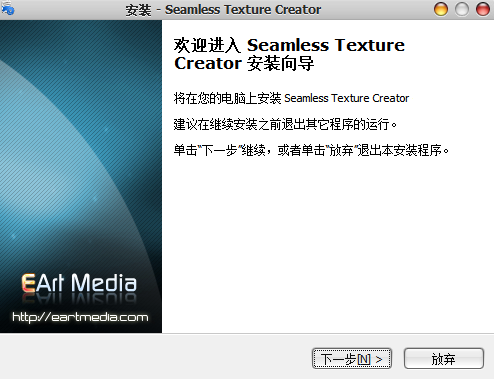494x379 pixels.
Task: Click the EArt Media logo in the banner
Action: tap(79, 283)
